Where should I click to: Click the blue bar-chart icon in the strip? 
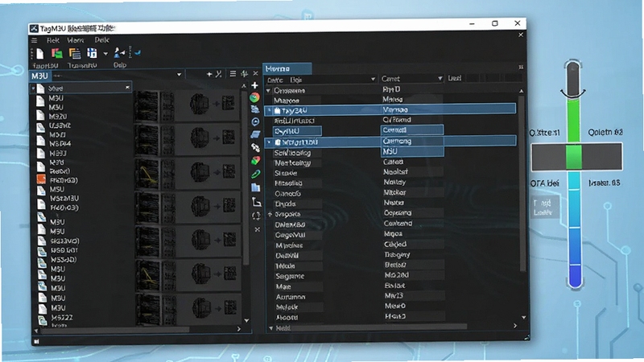[x=255, y=187]
